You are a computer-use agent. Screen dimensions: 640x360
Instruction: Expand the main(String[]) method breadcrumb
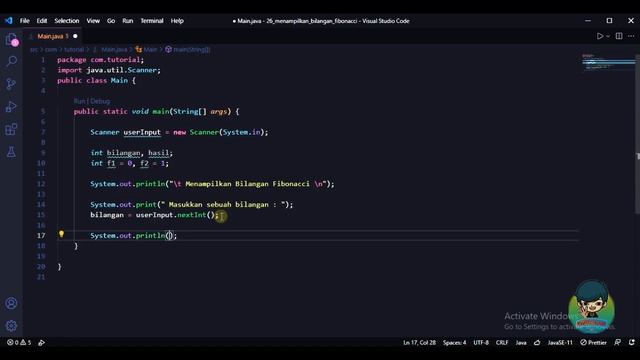(188, 49)
